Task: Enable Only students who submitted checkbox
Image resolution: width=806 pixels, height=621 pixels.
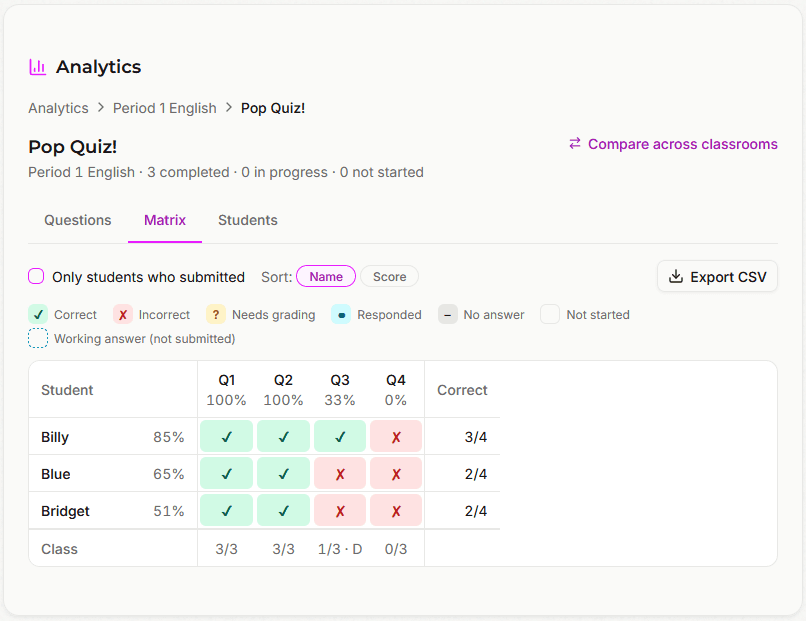Action: coord(36,277)
